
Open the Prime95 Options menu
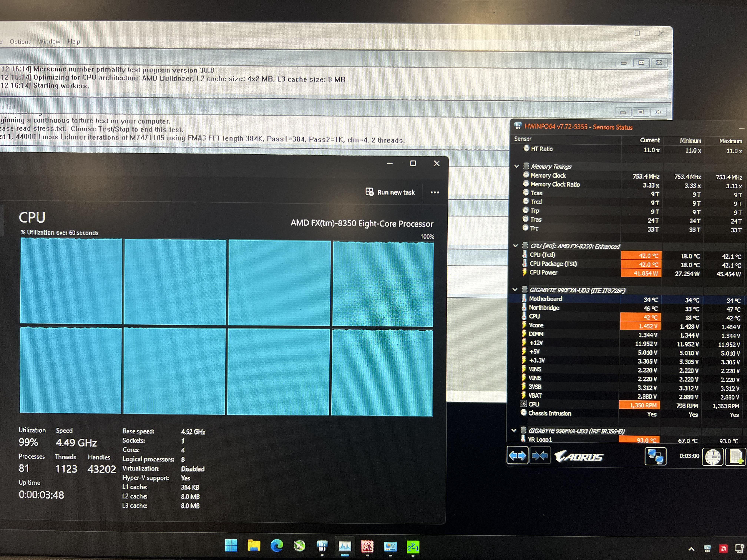coord(20,41)
